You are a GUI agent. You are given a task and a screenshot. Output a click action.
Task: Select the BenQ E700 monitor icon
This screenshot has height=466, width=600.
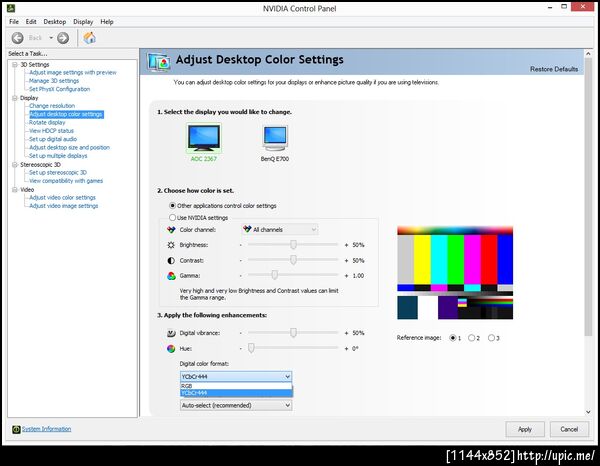[275, 138]
